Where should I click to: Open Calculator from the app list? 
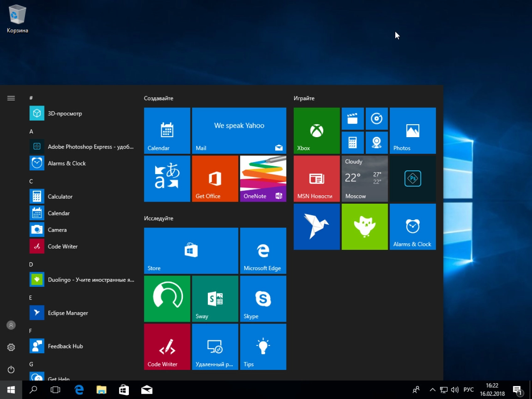[82, 197]
